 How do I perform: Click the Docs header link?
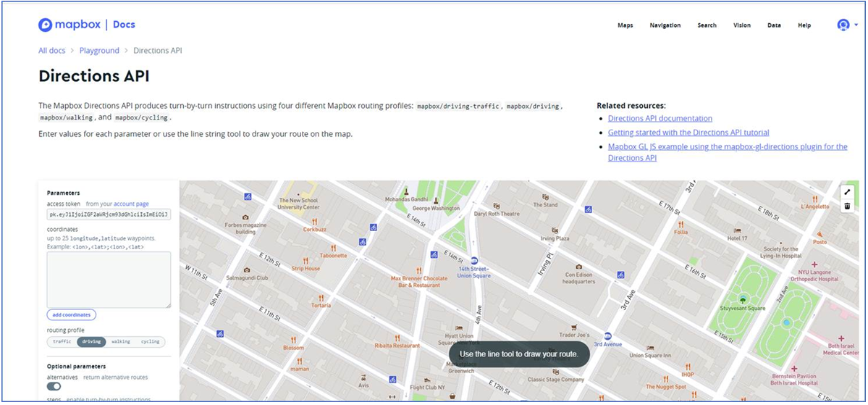point(124,25)
